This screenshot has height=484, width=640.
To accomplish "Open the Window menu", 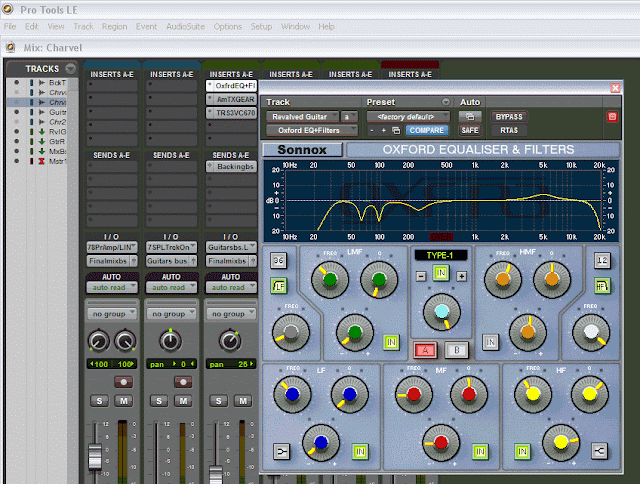I will 296,27.
